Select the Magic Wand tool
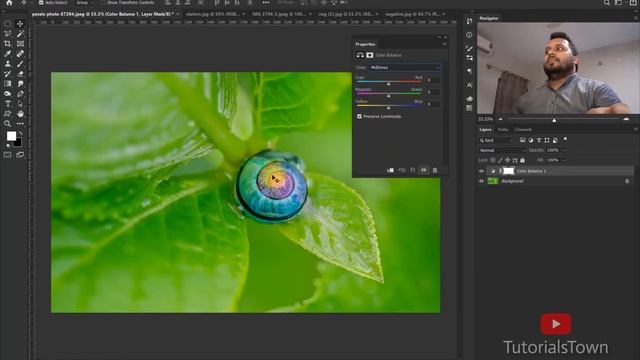 click(20, 33)
